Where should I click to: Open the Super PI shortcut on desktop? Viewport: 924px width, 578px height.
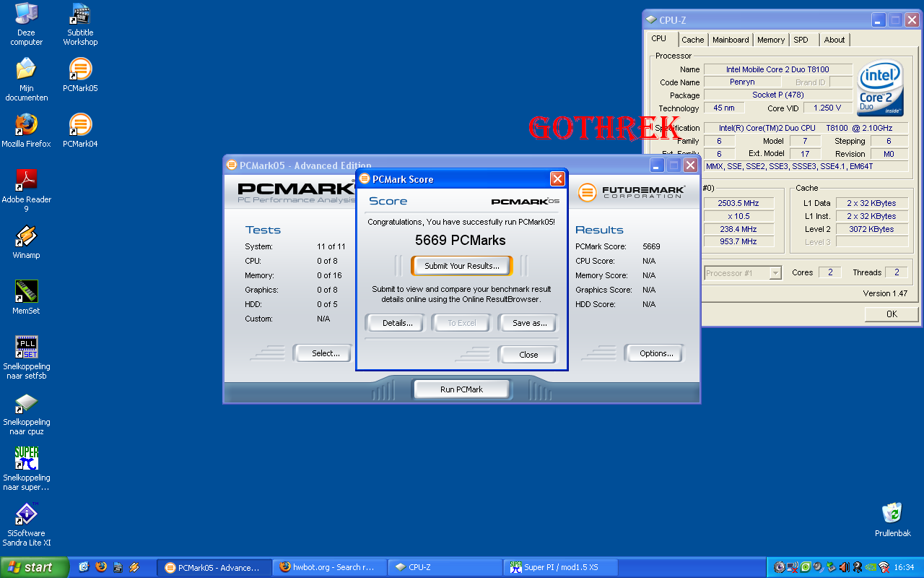pyautogui.click(x=27, y=470)
